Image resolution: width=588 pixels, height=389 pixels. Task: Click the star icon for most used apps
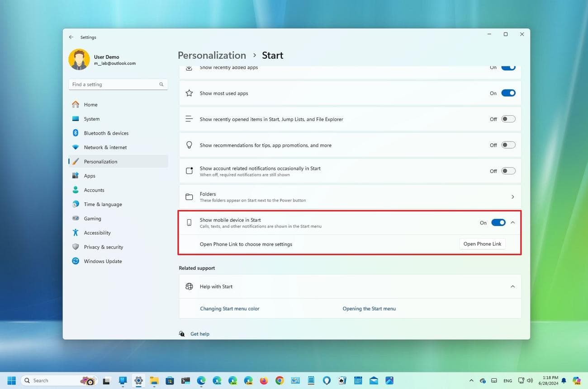tap(189, 93)
